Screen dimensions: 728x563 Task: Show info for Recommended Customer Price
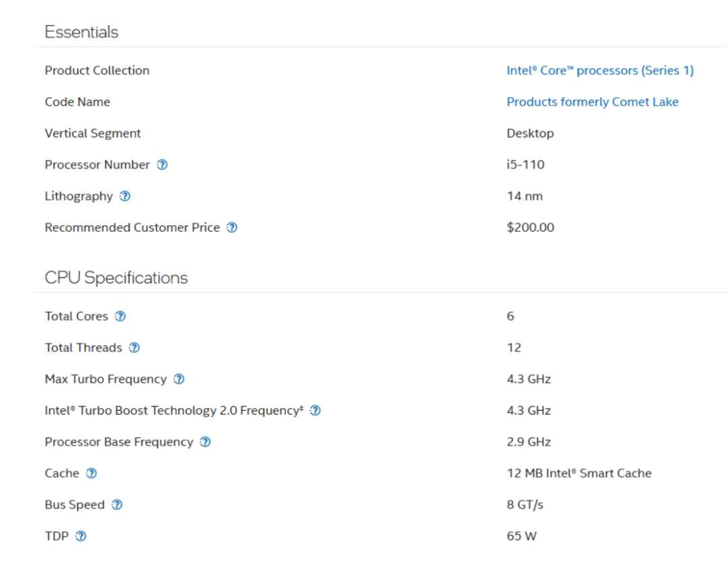pos(232,228)
